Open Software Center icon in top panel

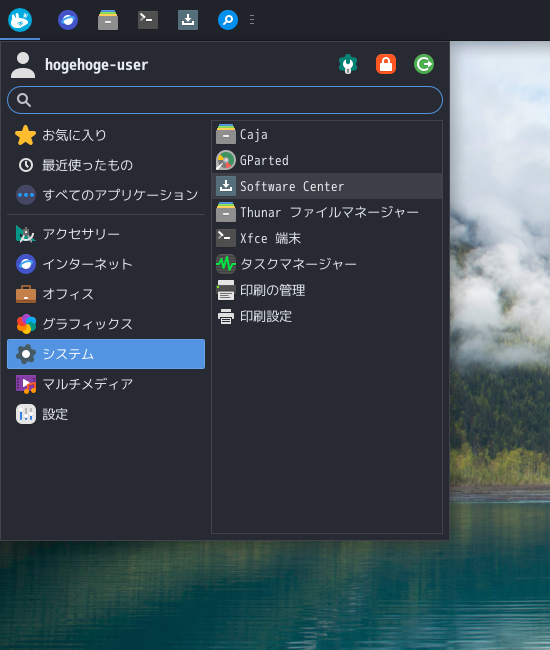[188, 20]
